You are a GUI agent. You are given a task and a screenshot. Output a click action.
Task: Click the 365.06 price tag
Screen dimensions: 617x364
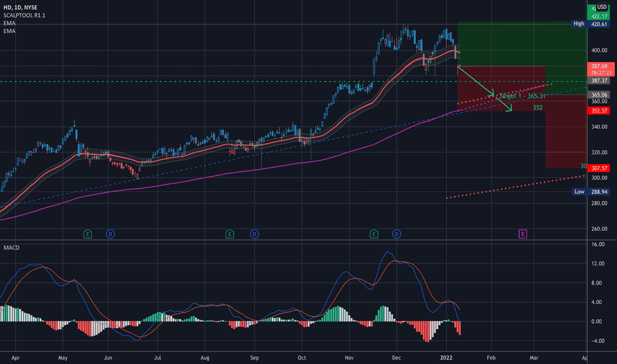pos(599,95)
